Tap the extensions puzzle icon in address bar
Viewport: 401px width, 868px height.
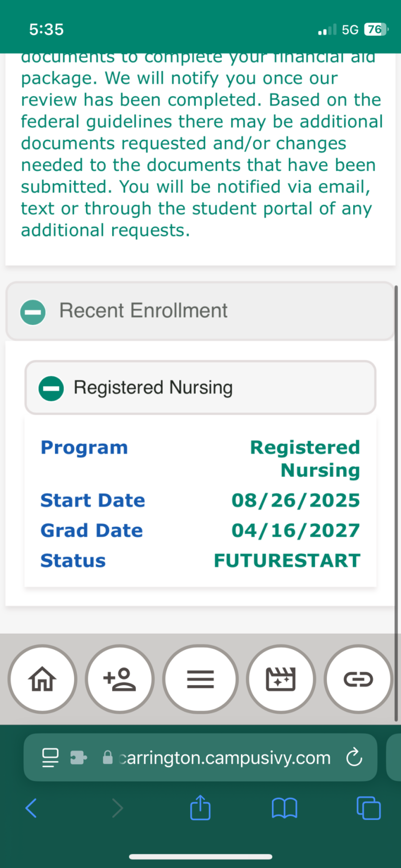[79, 758]
